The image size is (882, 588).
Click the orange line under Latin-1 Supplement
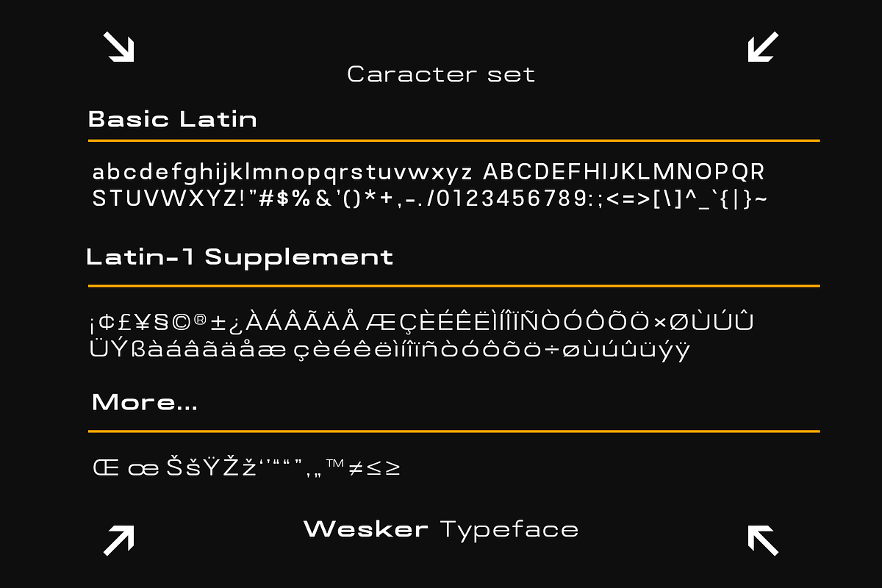coord(453,285)
